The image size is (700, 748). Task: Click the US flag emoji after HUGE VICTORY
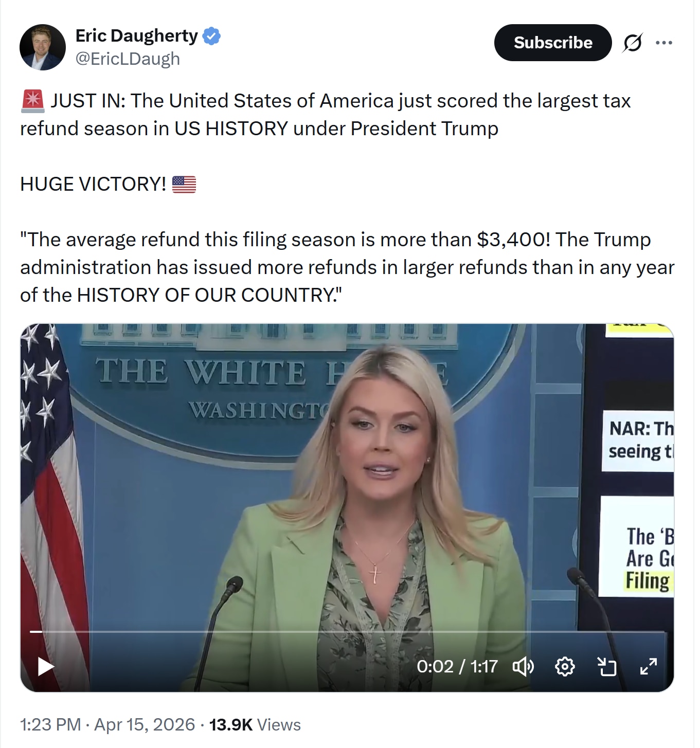point(184,184)
